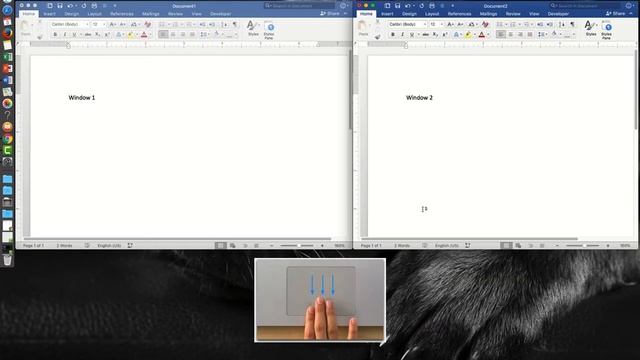Image resolution: width=640 pixels, height=360 pixels.
Task: Open the font name dropdown in Document1
Action: pos(87,24)
